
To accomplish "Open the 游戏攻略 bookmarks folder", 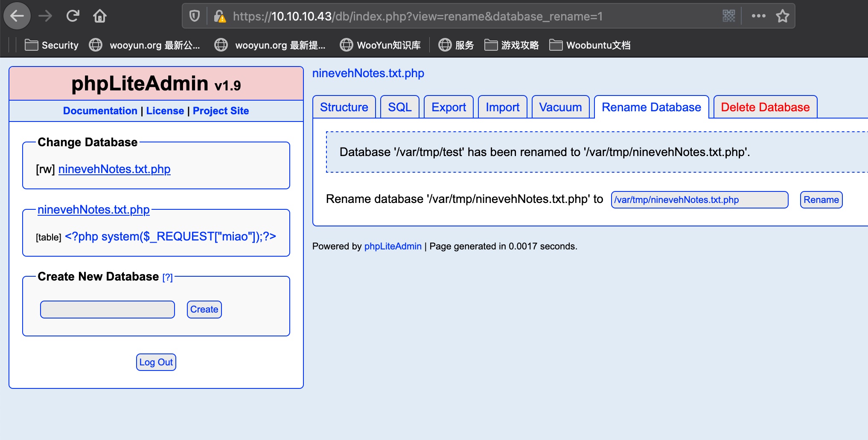I will (511, 45).
